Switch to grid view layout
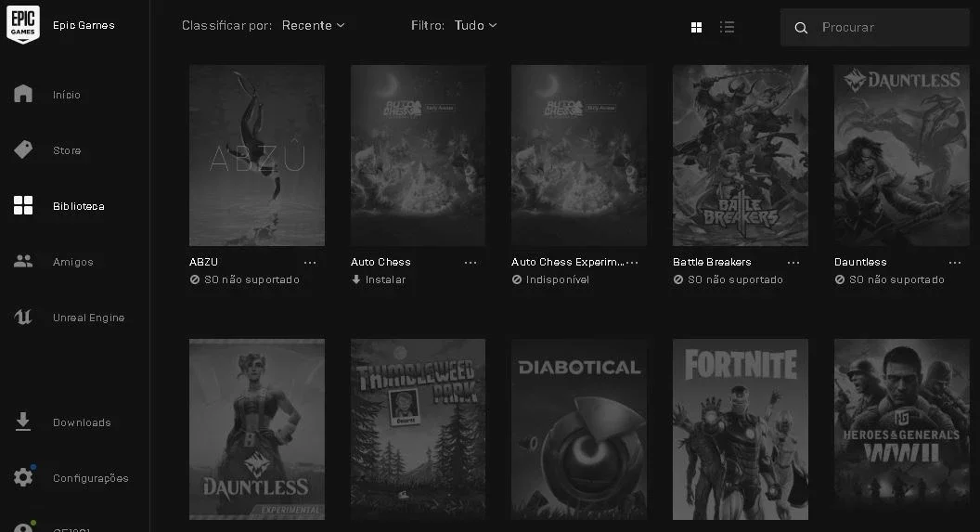This screenshot has height=532, width=980. (x=696, y=27)
